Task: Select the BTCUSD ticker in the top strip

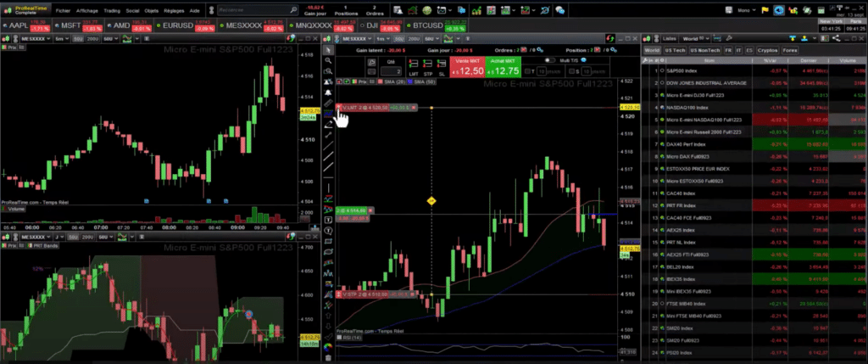Action: [x=436, y=25]
